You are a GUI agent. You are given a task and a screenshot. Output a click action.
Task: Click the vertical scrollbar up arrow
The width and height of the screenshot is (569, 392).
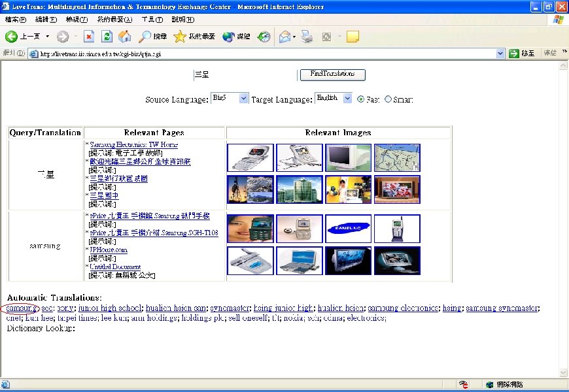click(x=563, y=65)
